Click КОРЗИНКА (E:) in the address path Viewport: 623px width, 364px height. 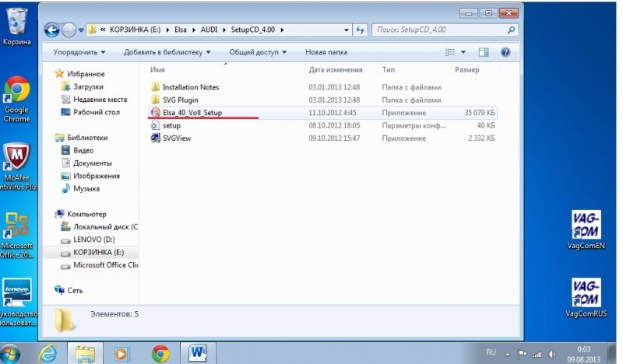tap(135, 30)
